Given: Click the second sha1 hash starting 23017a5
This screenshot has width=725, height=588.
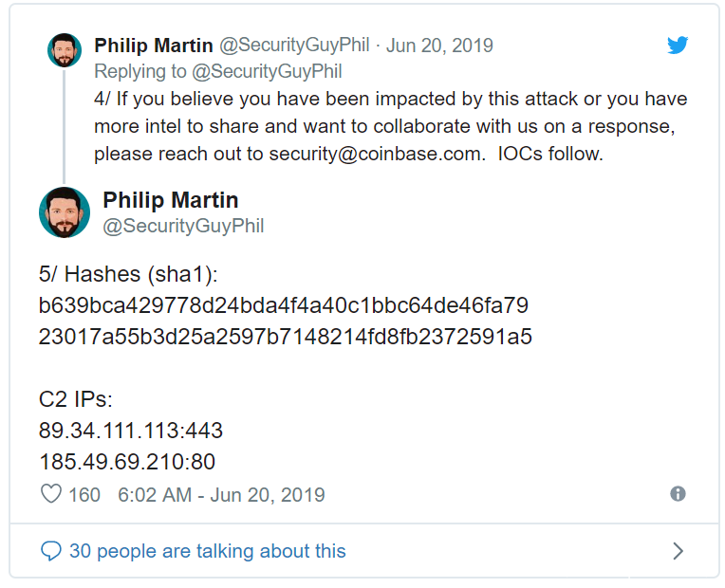Looking at the screenshot, I should [x=286, y=337].
